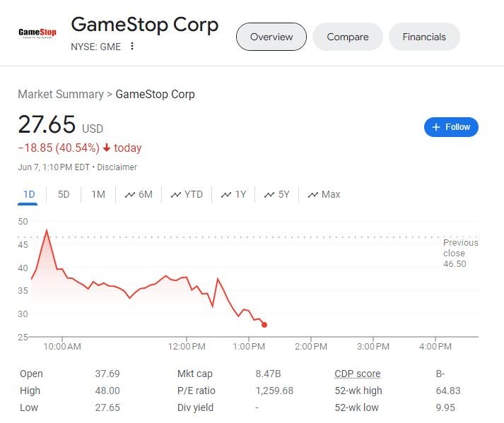Click the CDP score label
The height and width of the screenshot is (423, 504).
coord(357,374)
